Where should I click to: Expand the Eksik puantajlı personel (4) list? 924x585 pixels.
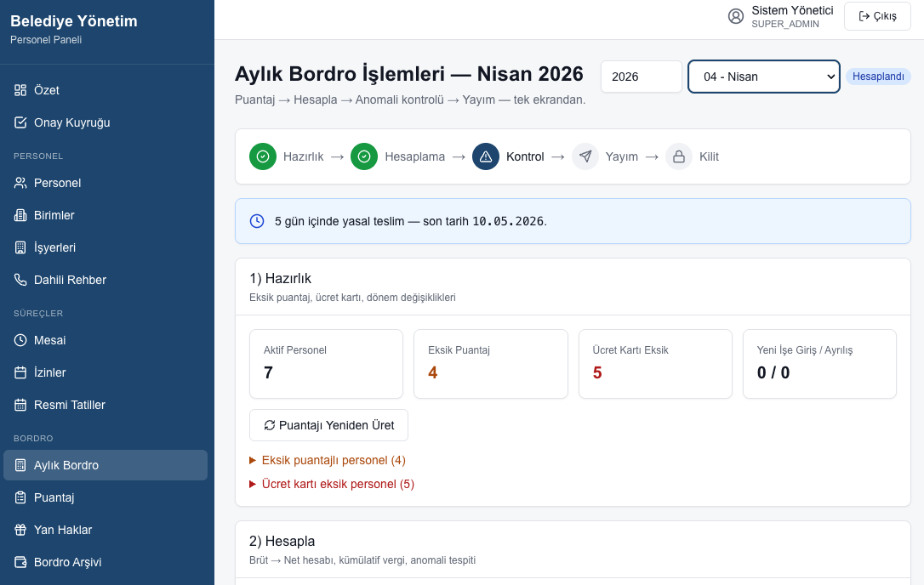328,460
